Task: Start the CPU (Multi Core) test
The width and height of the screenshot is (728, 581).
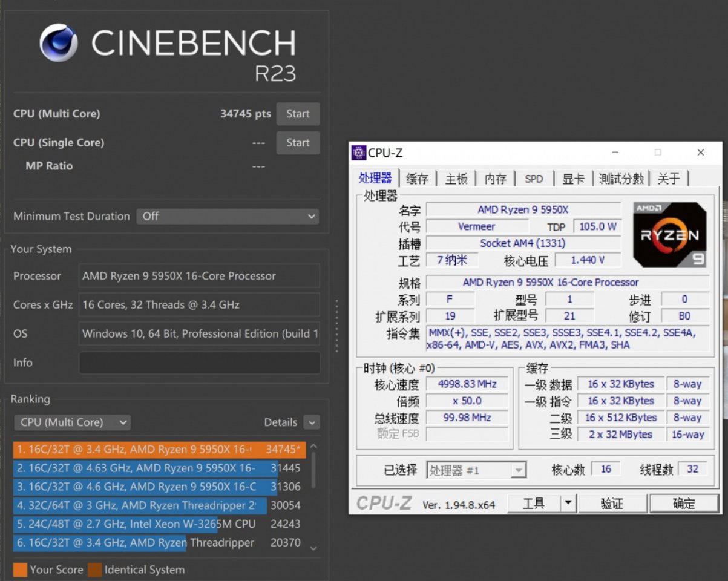Action: 298,114
